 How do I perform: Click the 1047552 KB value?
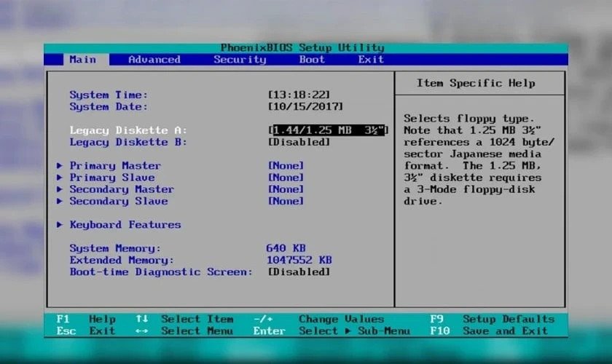[x=299, y=260]
